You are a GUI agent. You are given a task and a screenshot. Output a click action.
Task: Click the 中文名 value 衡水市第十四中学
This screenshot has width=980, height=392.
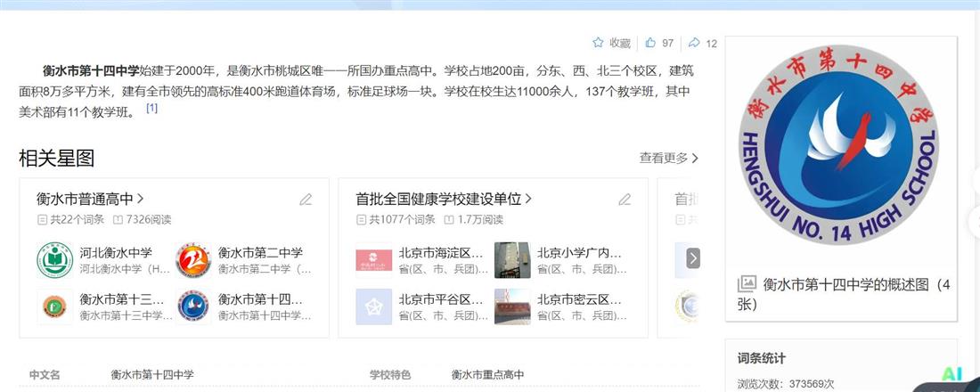coord(152,374)
